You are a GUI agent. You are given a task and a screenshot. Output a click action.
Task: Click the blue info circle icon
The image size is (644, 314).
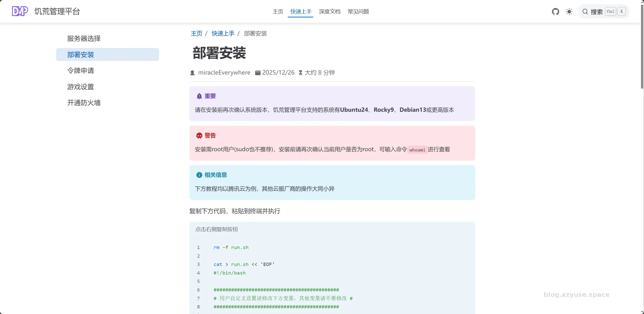[x=199, y=175]
